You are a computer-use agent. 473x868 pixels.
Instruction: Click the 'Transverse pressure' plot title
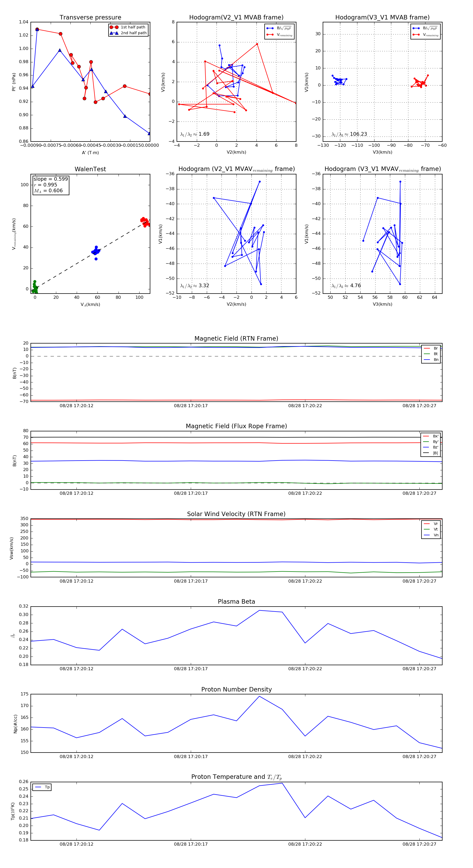click(90, 18)
